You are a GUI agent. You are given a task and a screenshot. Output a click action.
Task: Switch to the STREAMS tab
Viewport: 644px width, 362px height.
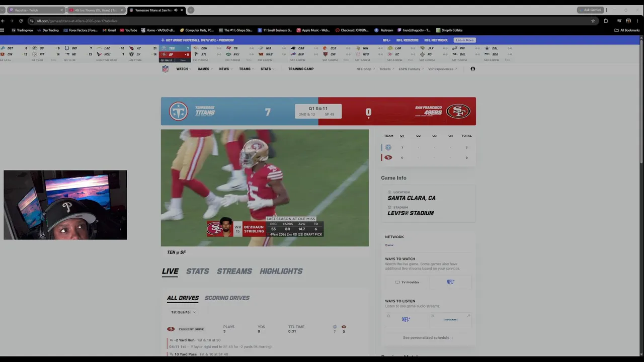[x=234, y=271]
